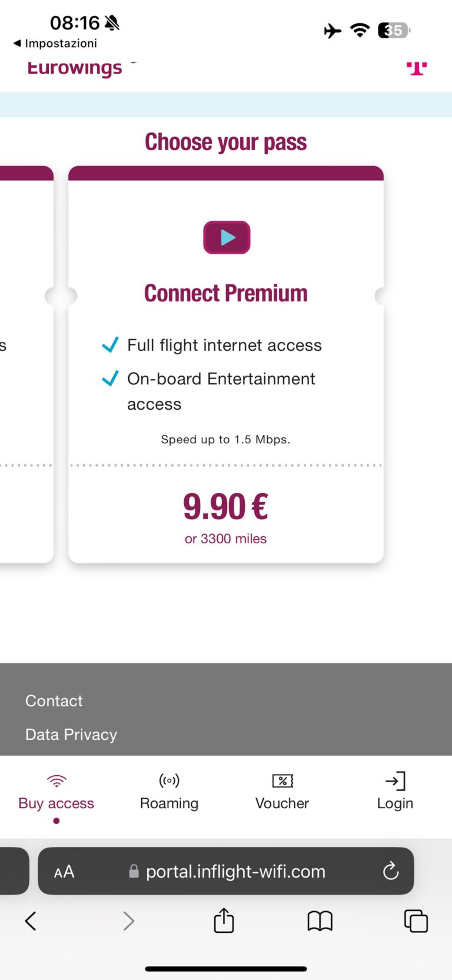Open the Data Privacy link

click(71, 735)
